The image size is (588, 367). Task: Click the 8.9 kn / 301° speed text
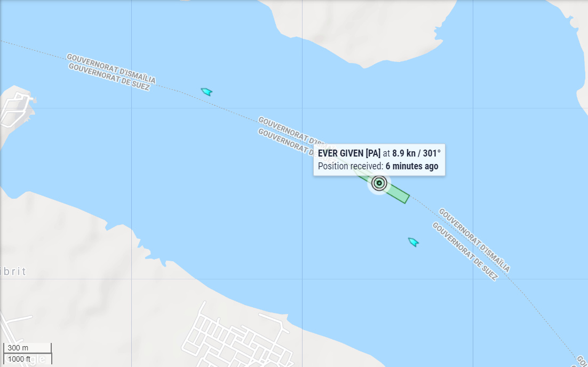(x=416, y=153)
